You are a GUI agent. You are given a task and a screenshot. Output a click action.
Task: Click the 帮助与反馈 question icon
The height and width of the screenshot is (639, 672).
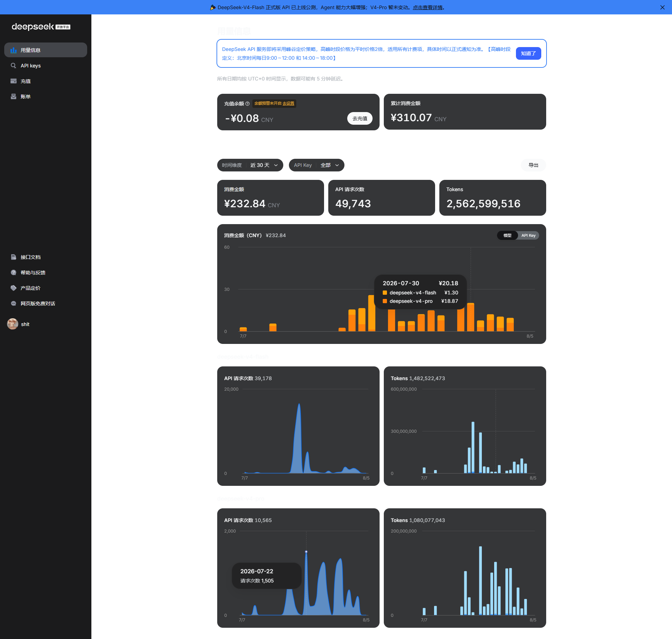coord(13,273)
